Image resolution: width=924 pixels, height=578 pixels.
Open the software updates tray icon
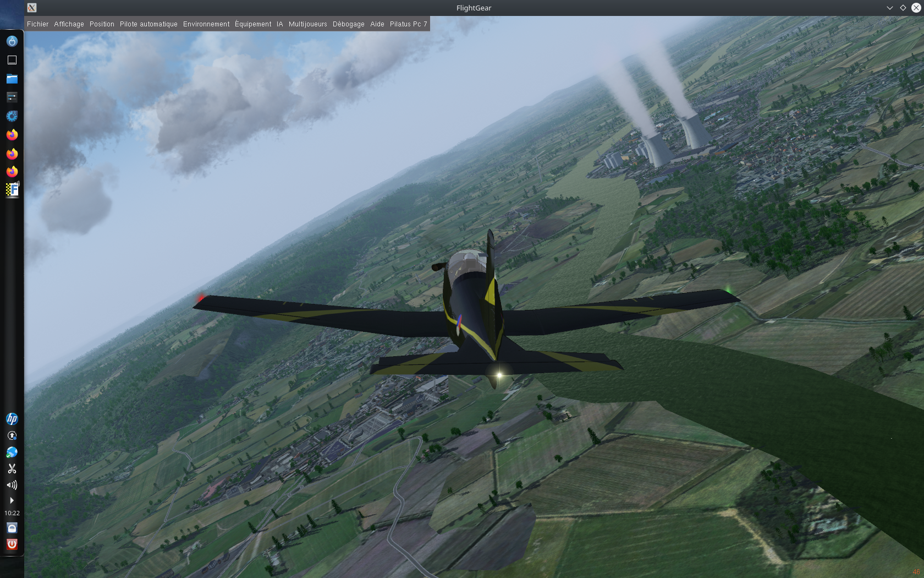pos(12,435)
